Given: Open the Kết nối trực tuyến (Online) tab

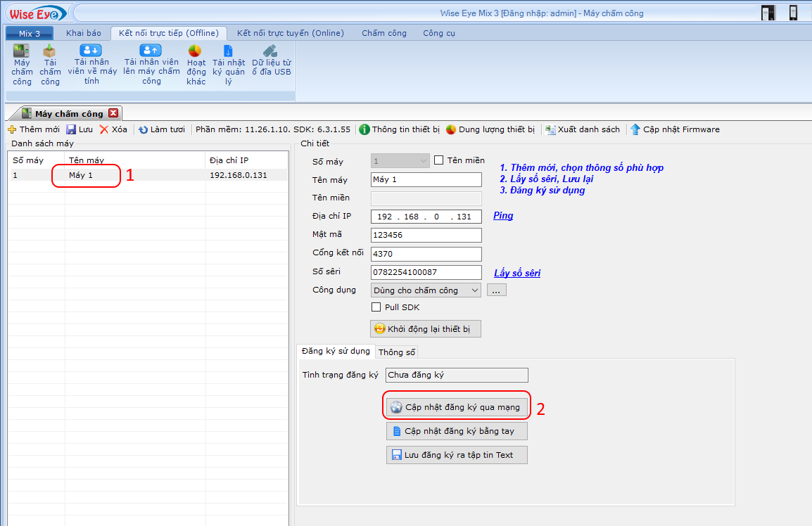Looking at the screenshot, I should [x=290, y=33].
